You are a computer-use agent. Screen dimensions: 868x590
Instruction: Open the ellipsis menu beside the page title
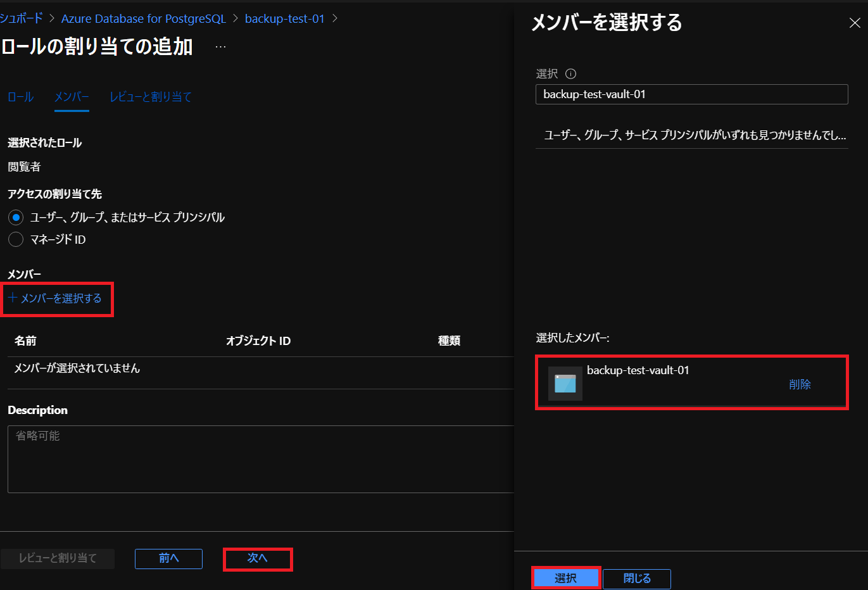220,47
